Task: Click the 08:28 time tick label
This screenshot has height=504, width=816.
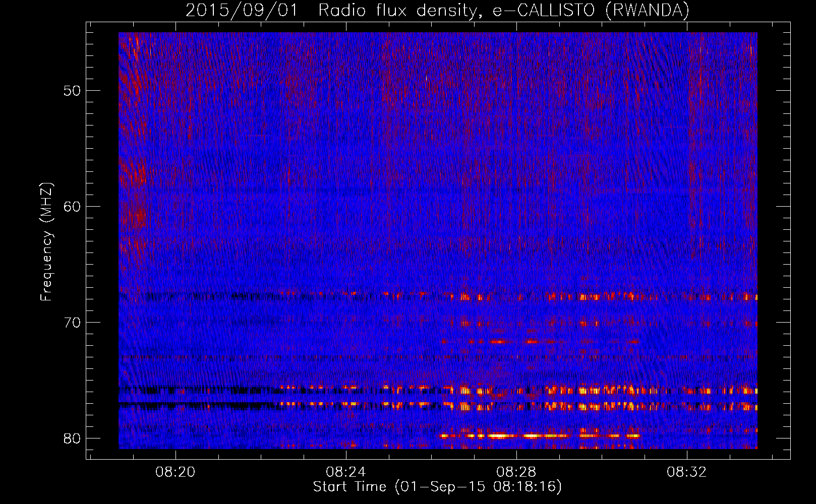Action: point(516,472)
